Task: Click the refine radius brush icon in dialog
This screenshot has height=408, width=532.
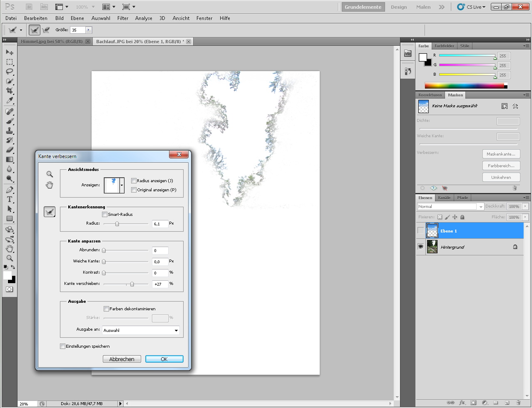Action: (x=50, y=212)
